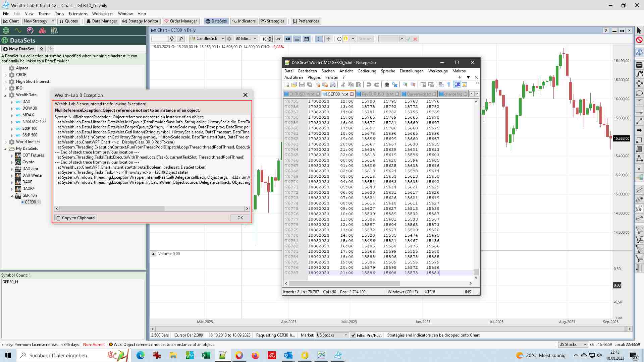Toggle the Filter Pre/Post checkbox
The width and height of the screenshot is (644, 362).
point(353,335)
